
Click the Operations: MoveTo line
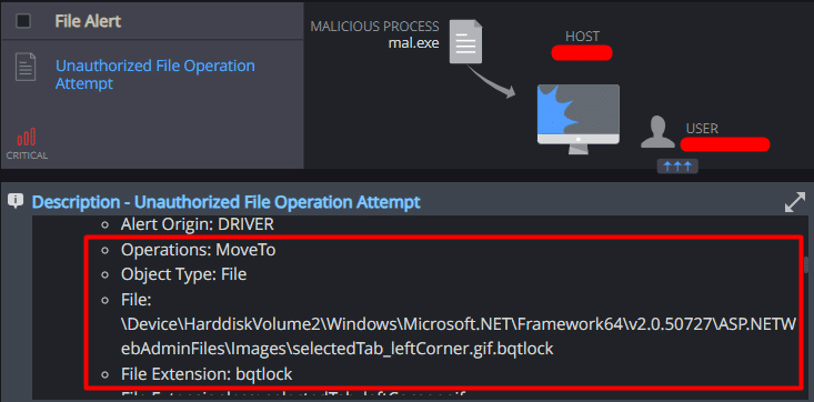tap(198, 250)
